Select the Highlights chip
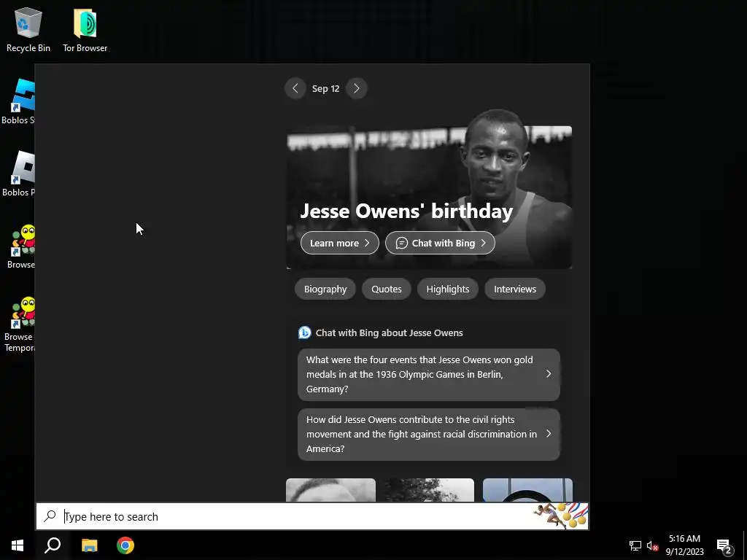The height and width of the screenshot is (560, 747). (x=448, y=289)
